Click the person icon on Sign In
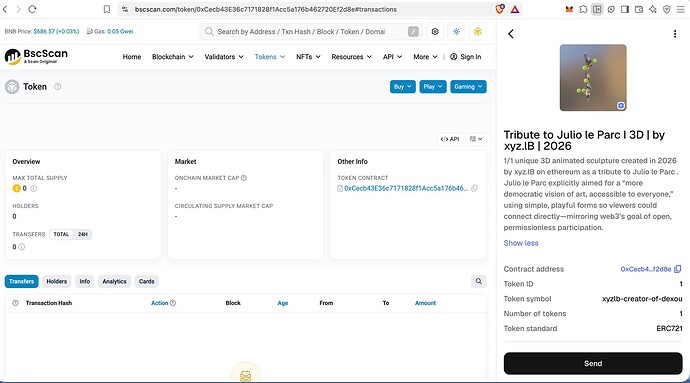The height and width of the screenshot is (383, 690). point(454,57)
